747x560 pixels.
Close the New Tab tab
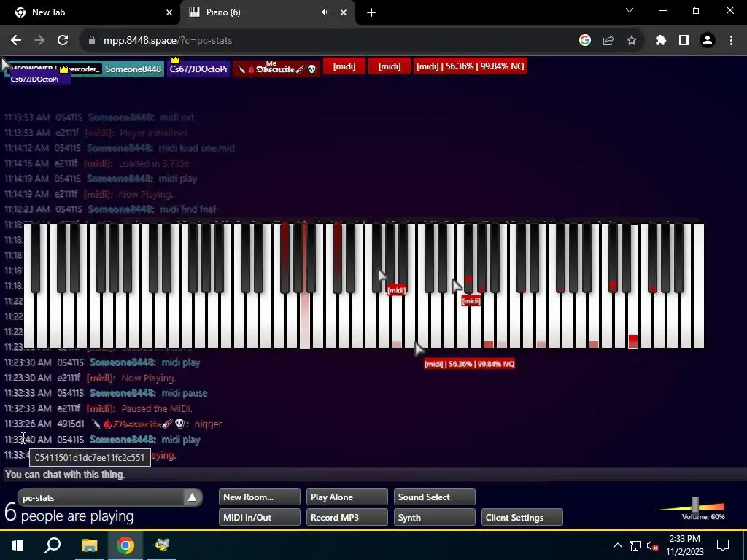pos(169,12)
